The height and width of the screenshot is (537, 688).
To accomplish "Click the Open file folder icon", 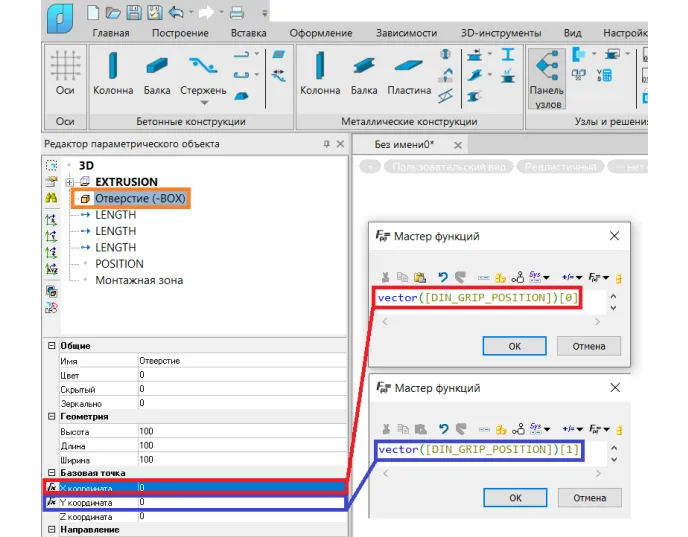I will [x=113, y=13].
